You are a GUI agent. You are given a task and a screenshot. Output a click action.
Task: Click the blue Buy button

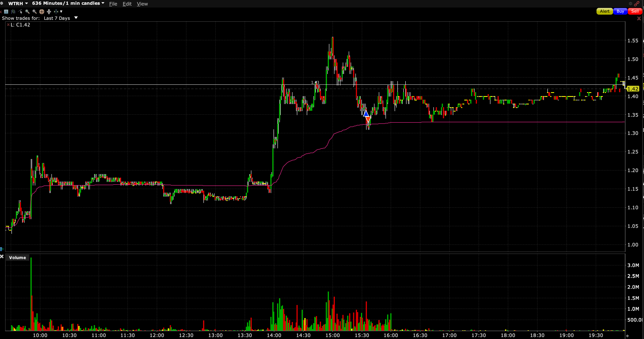(620, 11)
